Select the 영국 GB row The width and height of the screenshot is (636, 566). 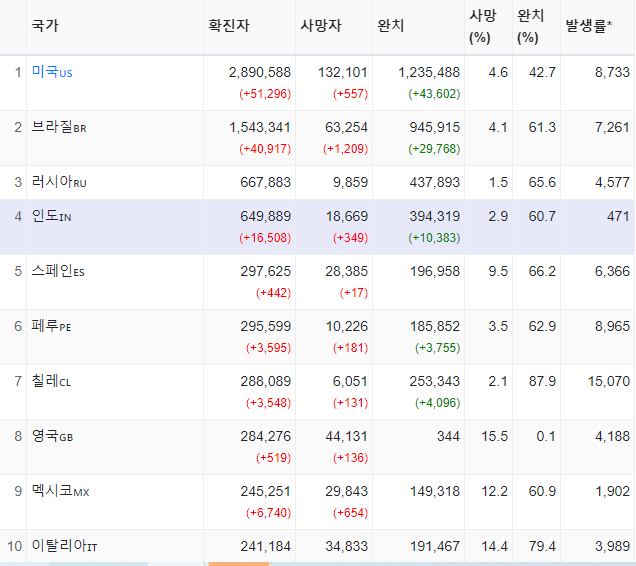click(x=318, y=447)
